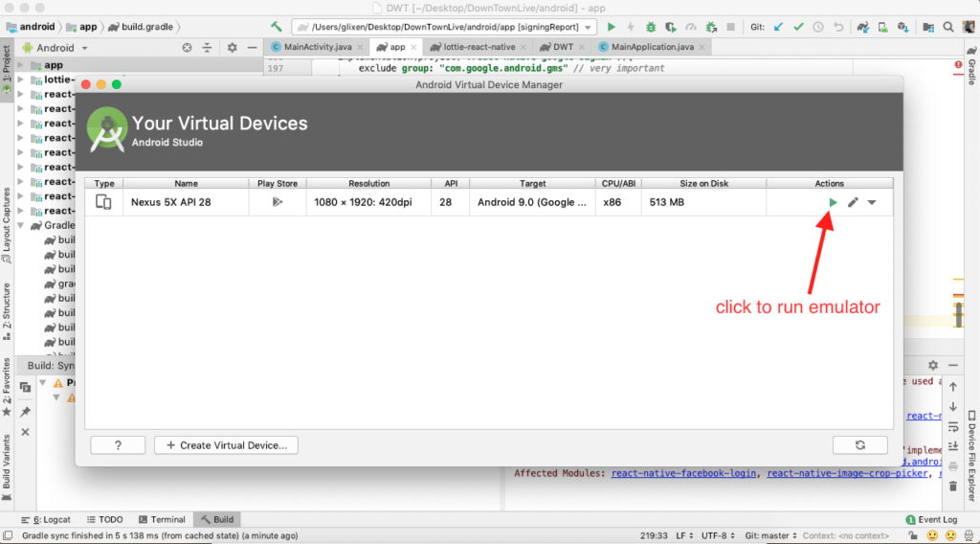Click react-native-facebook-login link
Screen dimensions: 980x544
[683, 473]
